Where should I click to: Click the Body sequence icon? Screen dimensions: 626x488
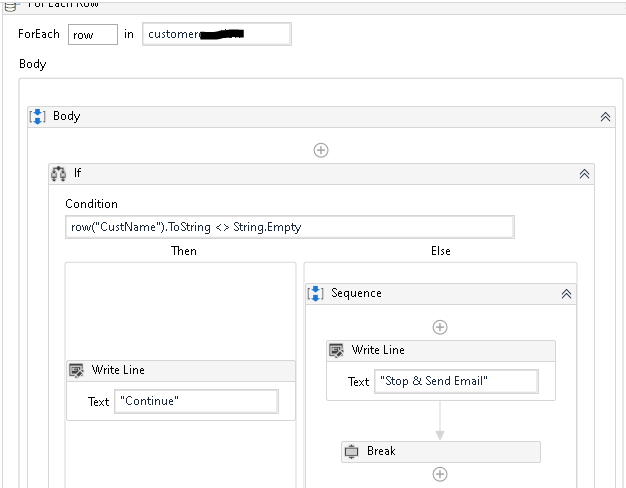pos(37,116)
